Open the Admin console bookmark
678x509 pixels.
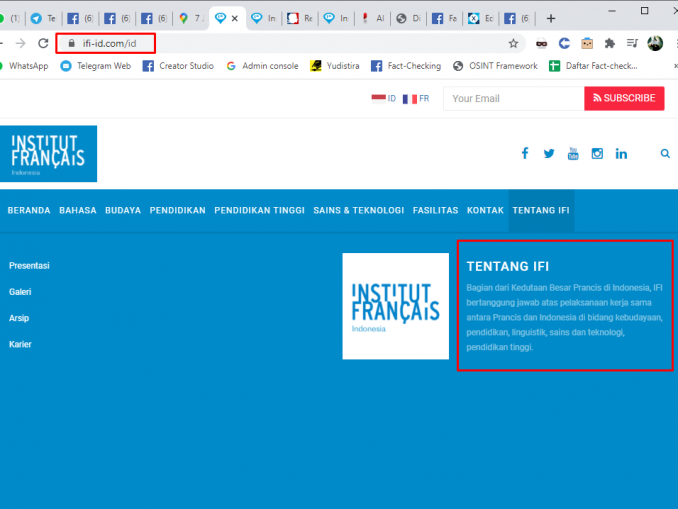pyautogui.click(x=262, y=66)
